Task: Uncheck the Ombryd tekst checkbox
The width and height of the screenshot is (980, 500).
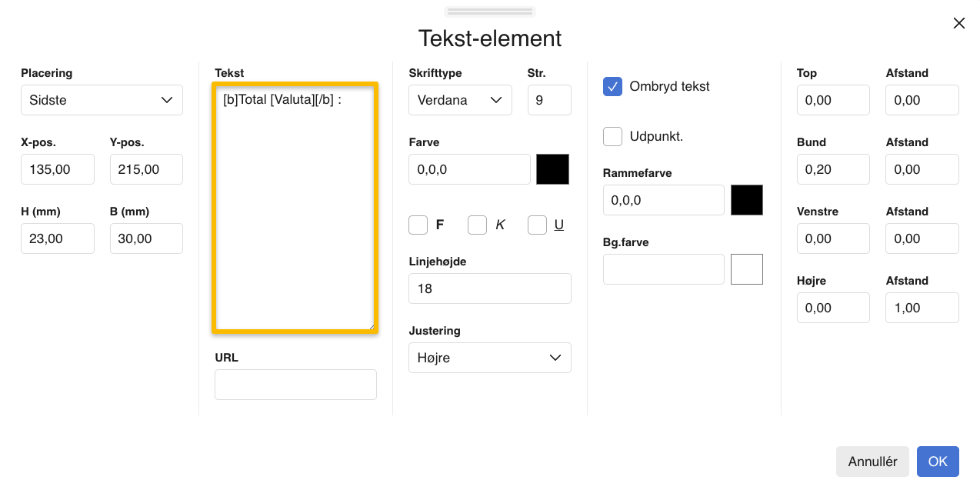Action: click(612, 87)
